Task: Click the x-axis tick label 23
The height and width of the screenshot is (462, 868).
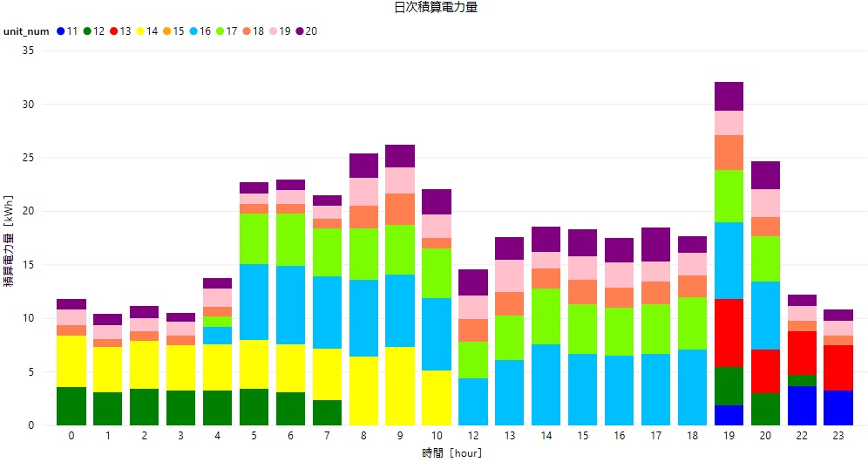Action: pos(838,436)
